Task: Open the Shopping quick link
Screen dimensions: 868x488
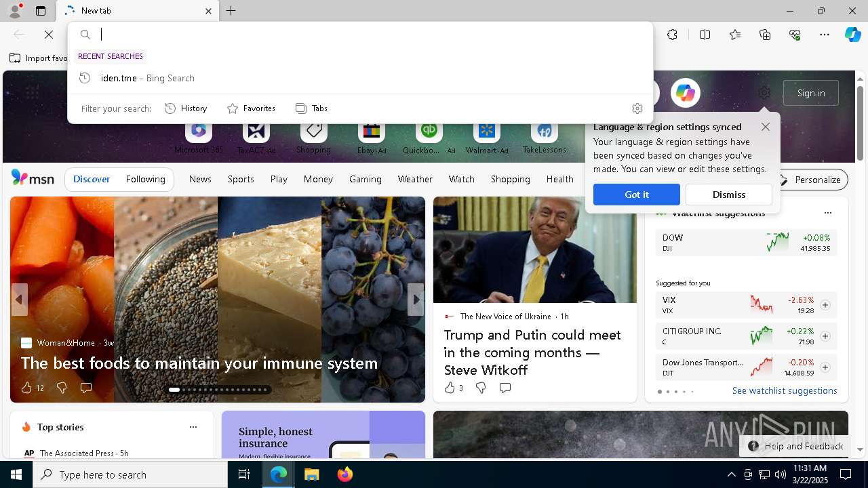Action: (x=313, y=138)
